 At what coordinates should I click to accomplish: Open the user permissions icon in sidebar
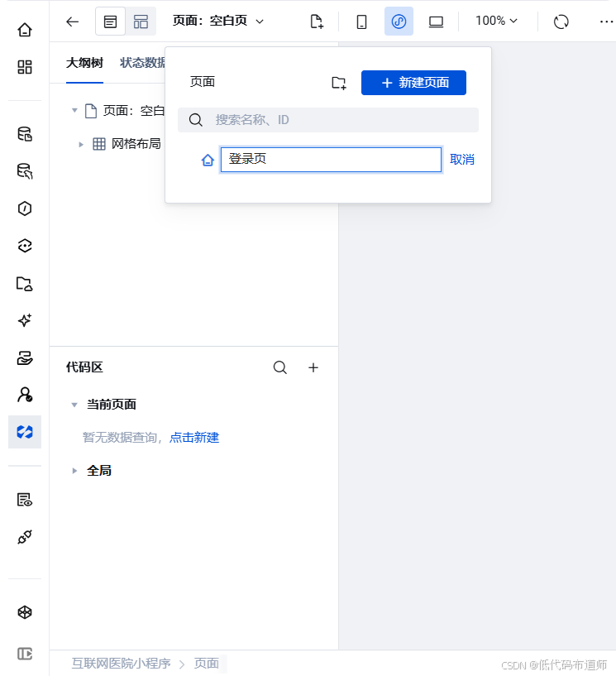[x=25, y=395]
